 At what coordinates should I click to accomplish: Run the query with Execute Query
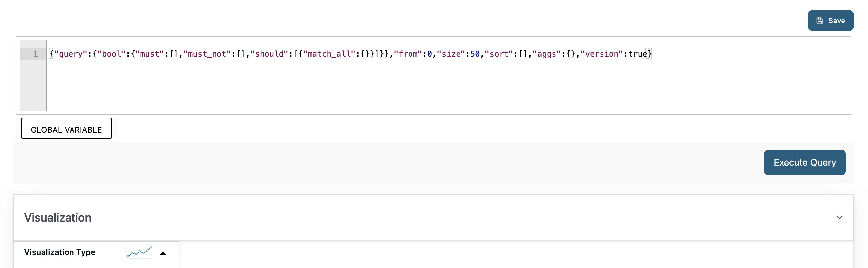click(x=804, y=162)
